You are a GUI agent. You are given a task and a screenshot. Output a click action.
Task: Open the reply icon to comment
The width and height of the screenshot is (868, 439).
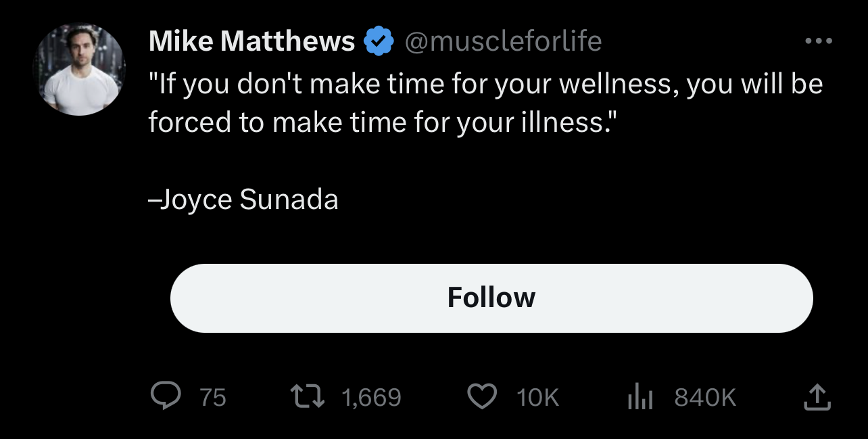tap(165, 397)
